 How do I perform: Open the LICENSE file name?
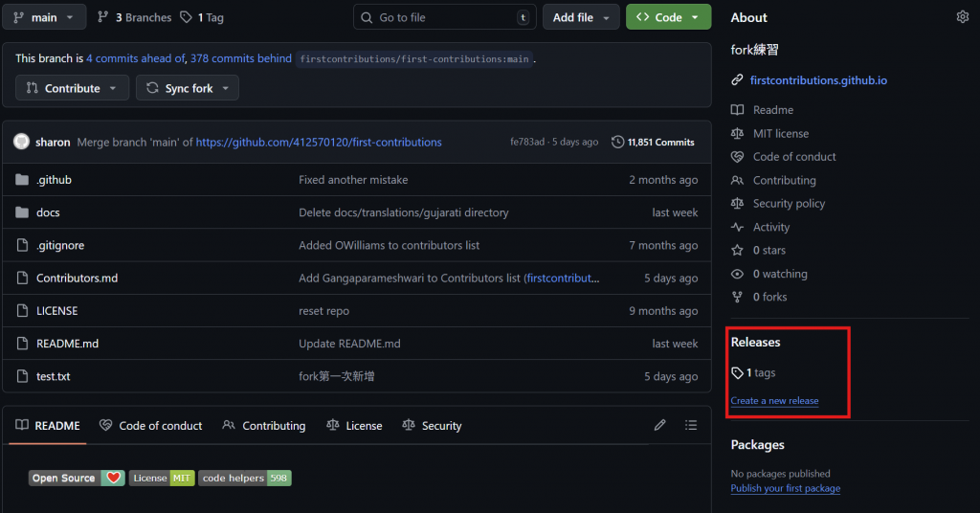tap(56, 310)
